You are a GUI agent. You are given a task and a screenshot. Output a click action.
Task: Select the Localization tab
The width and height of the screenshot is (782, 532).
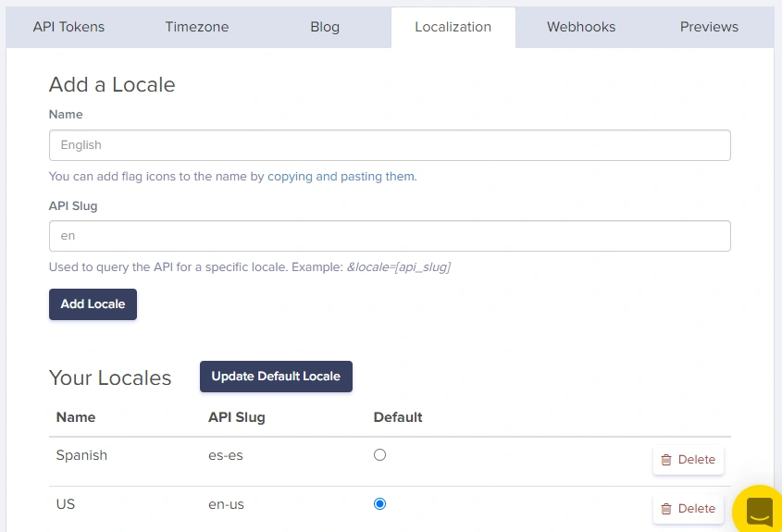(453, 27)
